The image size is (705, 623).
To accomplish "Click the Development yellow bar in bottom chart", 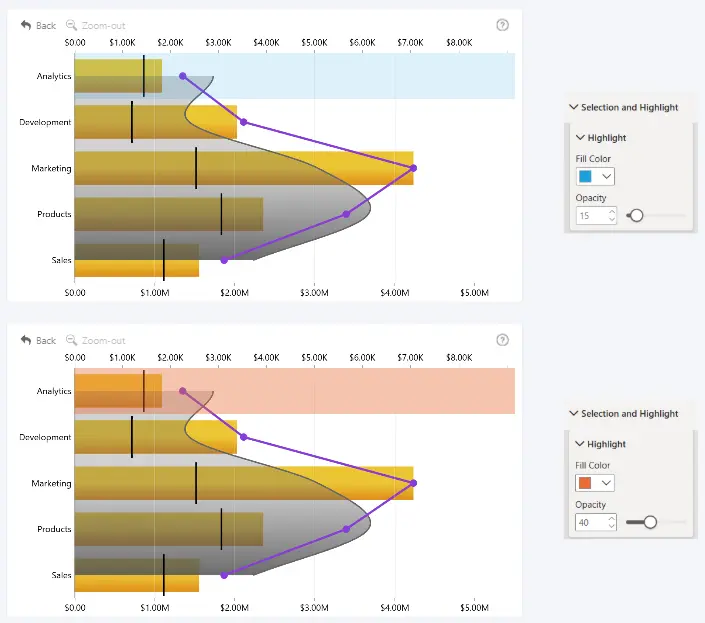I will pos(156,437).
